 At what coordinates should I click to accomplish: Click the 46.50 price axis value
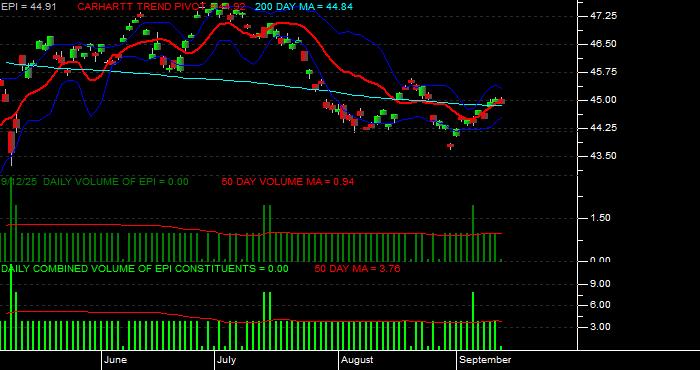604,44
